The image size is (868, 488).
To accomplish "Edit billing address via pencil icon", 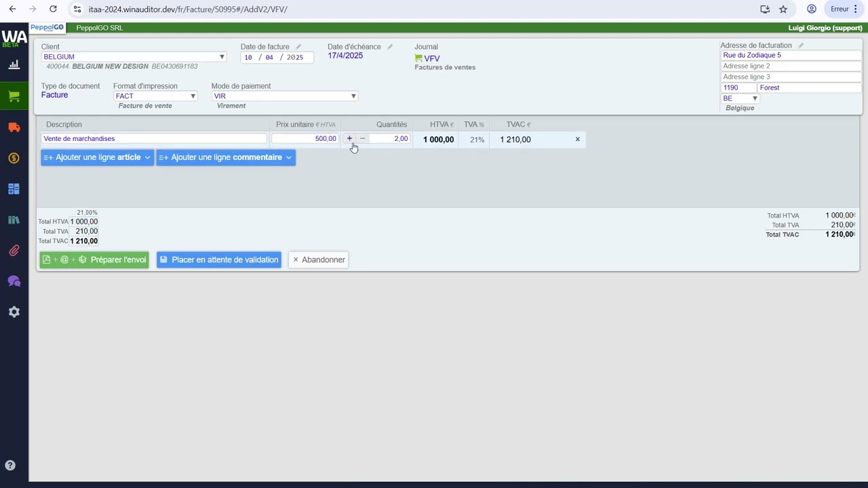I will 800,45.
